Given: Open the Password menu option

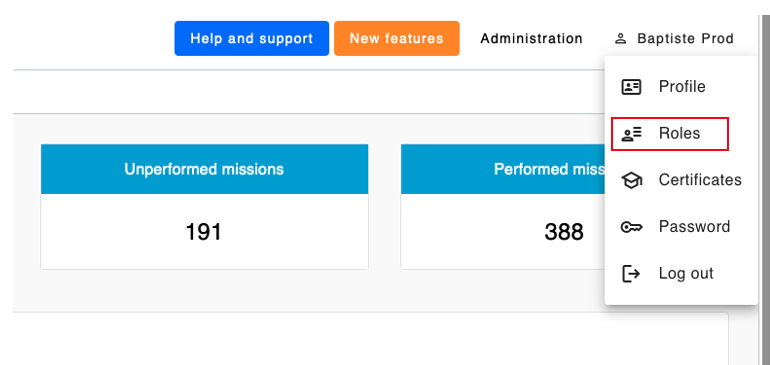Looking at the screenshot, I should pos(681,227).
